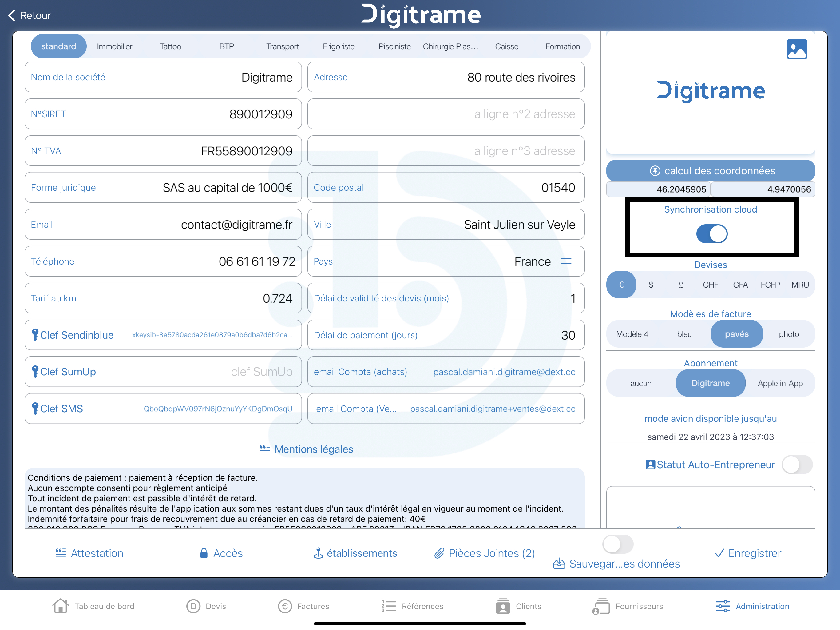
Task: Select the euro currency option
Action: point(621,285)
